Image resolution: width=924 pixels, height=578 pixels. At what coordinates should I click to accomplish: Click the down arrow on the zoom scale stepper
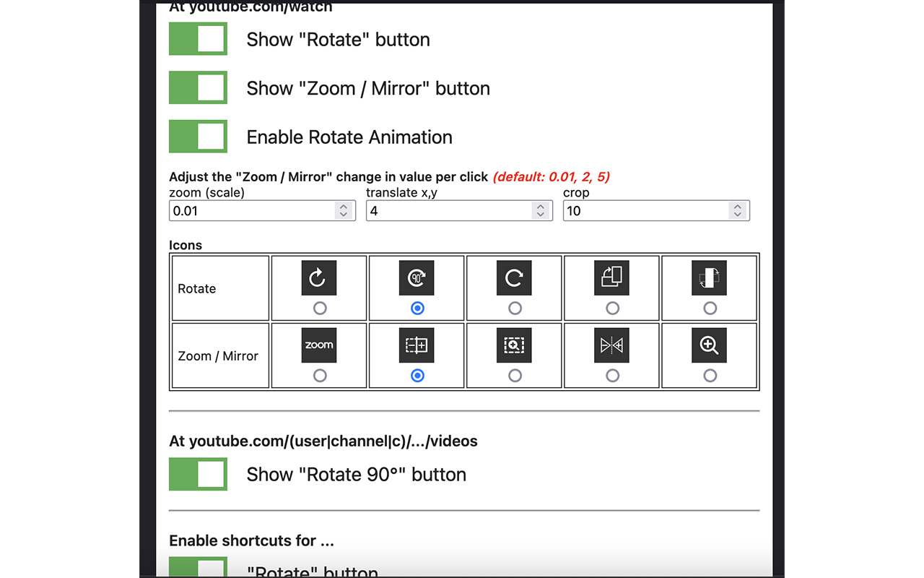(343, 214)
